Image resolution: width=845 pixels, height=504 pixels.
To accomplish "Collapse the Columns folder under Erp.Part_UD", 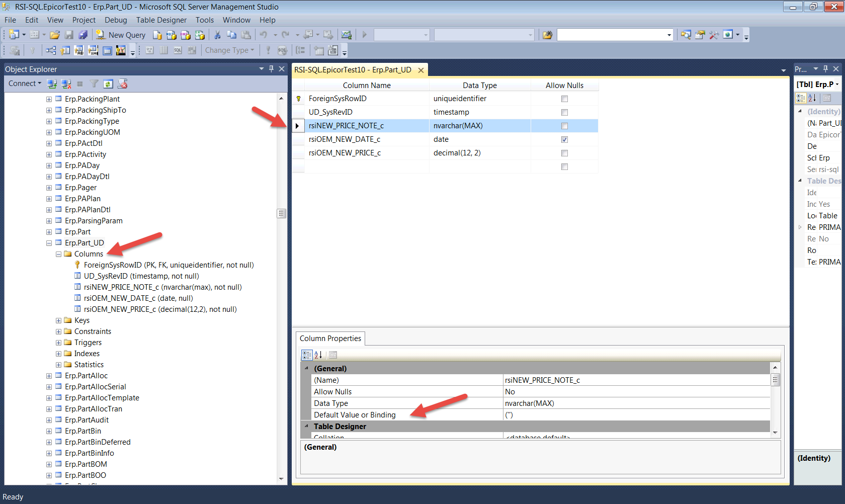I will coord(58,254).
